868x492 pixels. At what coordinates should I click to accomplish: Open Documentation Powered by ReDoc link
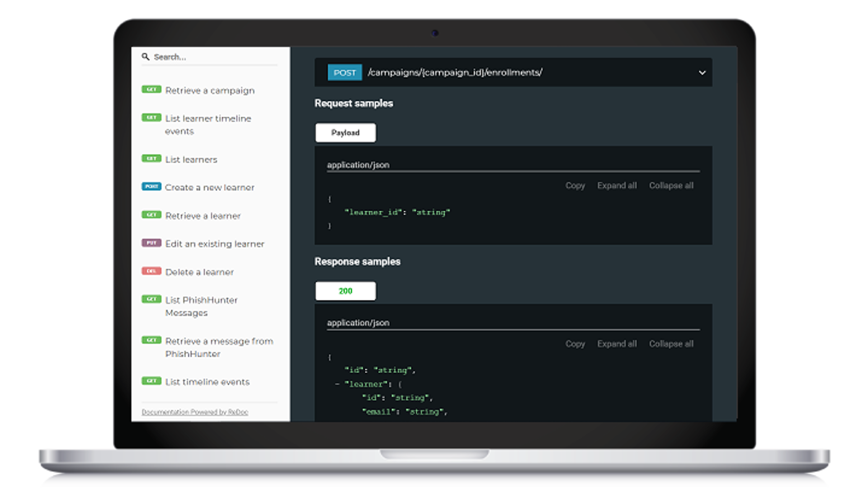[195, 412]
